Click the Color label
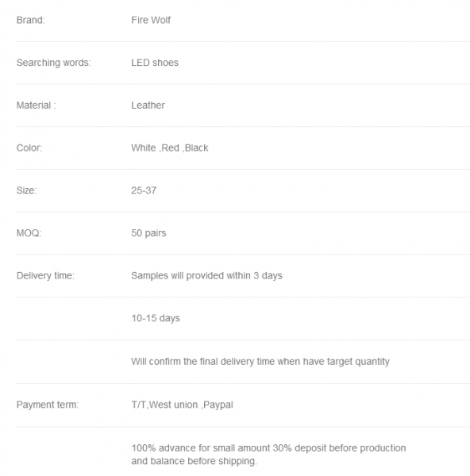470x476 pixels. coord(29,148)
